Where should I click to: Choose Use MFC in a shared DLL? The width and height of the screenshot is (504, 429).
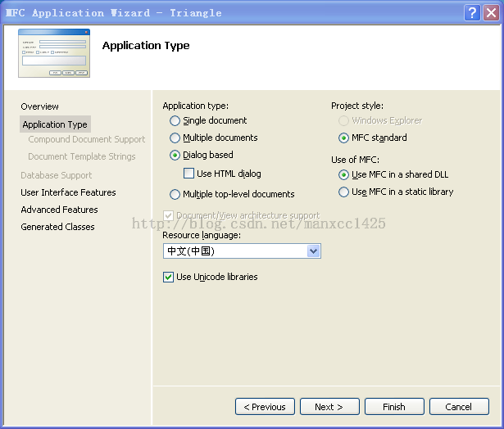(343, 175)
